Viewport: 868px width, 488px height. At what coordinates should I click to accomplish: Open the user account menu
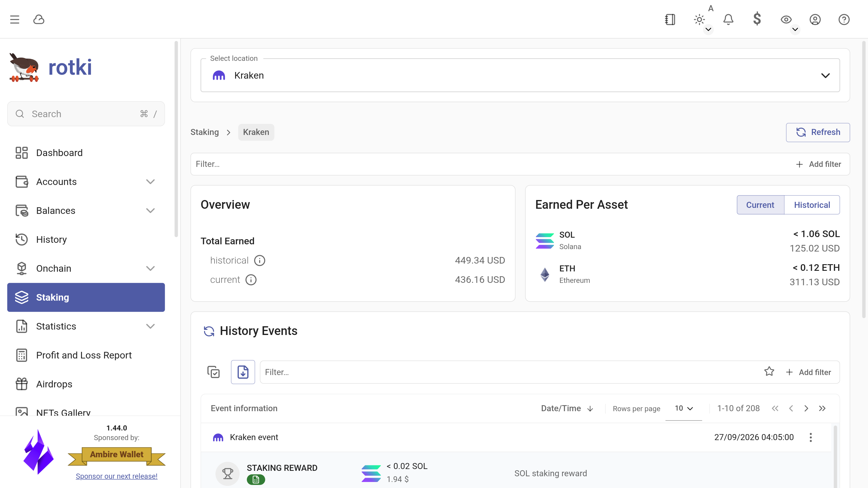click(815, 20)
